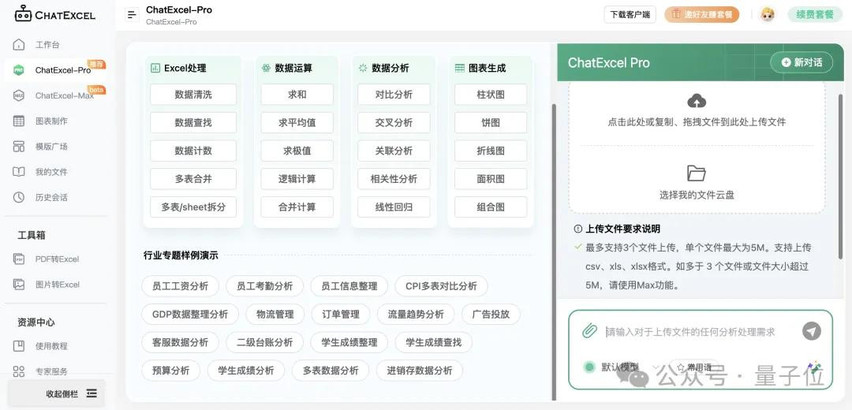Toggle the sidebar menu icon beside the title
Viewport: 852px width, 410px height.
[x=131, y=15]
